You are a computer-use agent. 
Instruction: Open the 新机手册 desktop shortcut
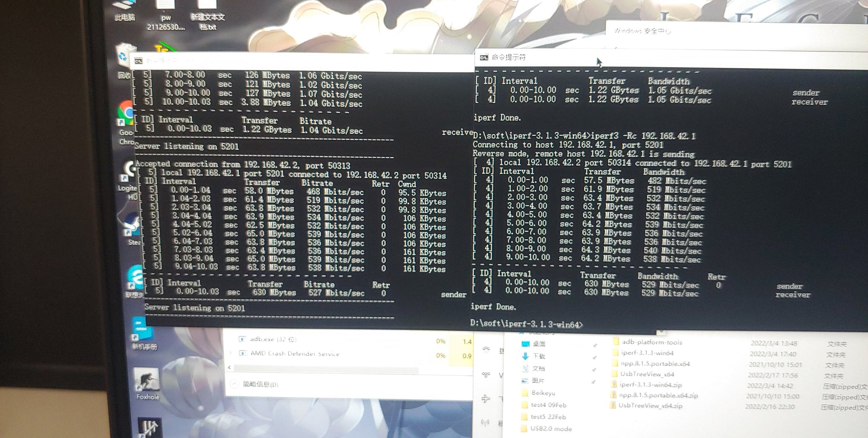pyautogui.click(x=143, y=334)
